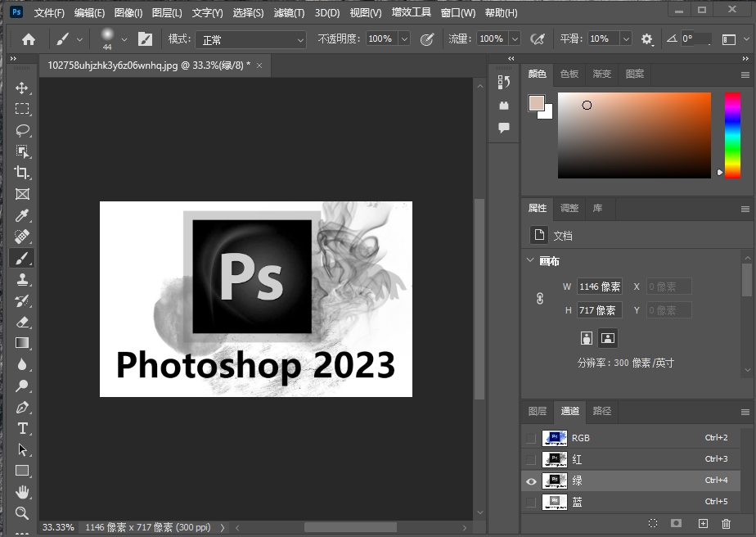Switch to the Layers (图层) panel tab

537,411
